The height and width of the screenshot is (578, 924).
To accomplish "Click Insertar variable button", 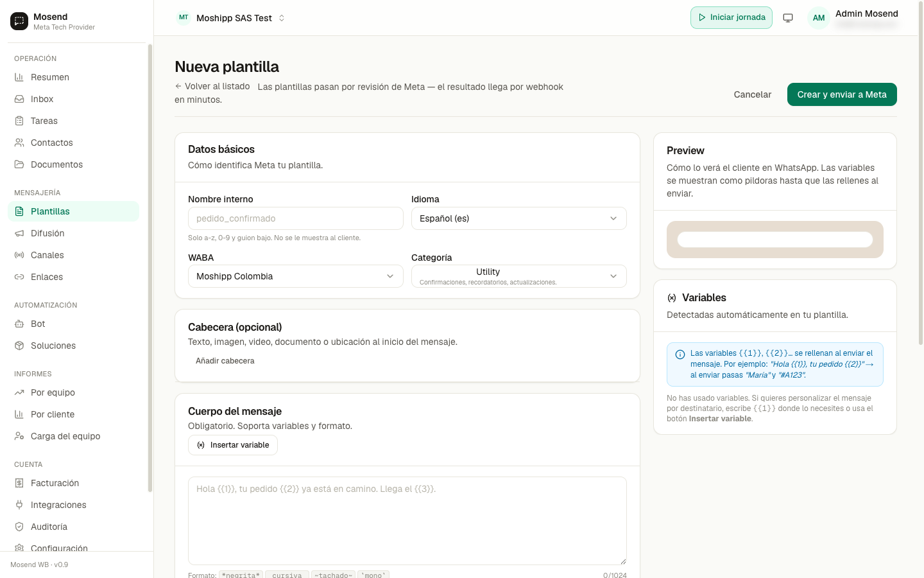I will tap(233, 445).
